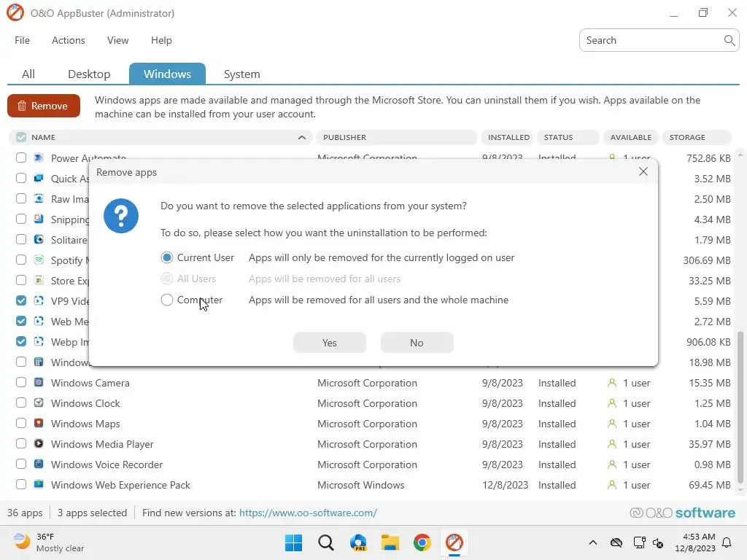Click the Quick Assist app icon
This screenshot has height=560, width=747.
[x=39, y=178]
